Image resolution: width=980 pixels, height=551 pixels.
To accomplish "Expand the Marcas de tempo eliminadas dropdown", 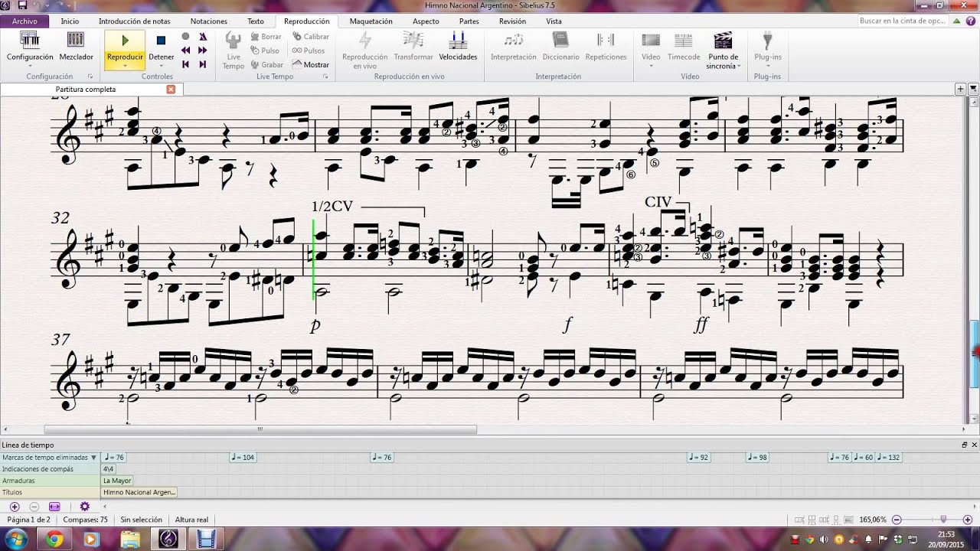I will (93, 457).
